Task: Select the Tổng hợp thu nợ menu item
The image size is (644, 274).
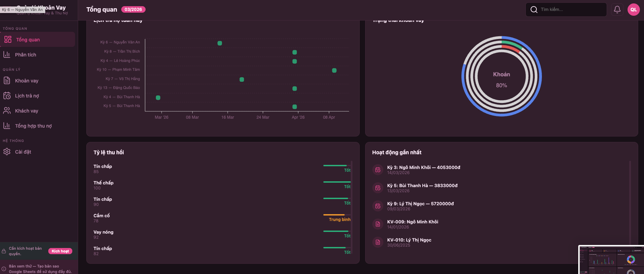Action: (x=33, y=126)
